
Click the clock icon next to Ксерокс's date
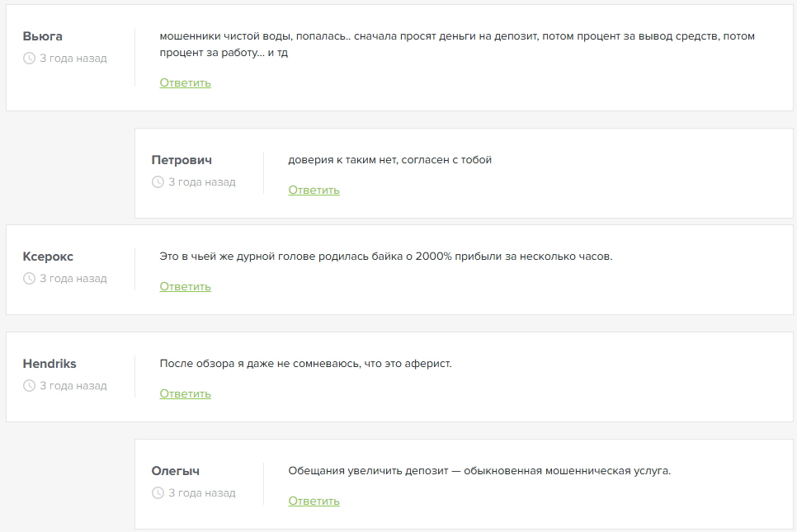click(x=27, y=278)
